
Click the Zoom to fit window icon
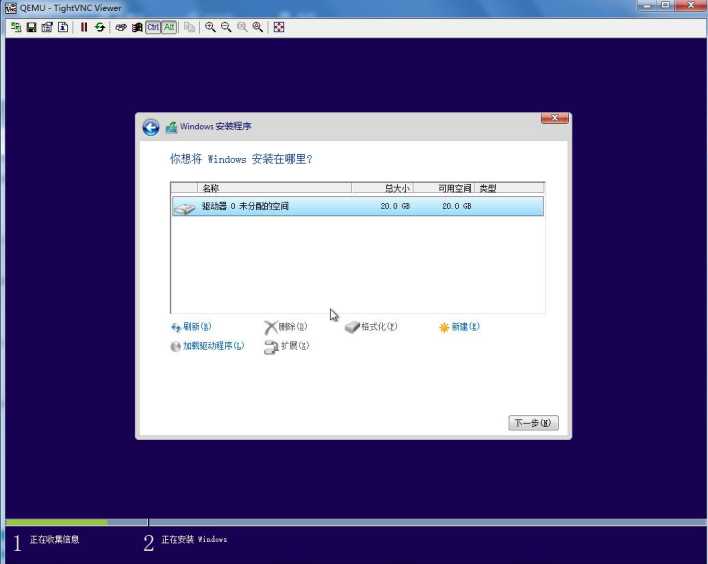click(x=258, y=27)
